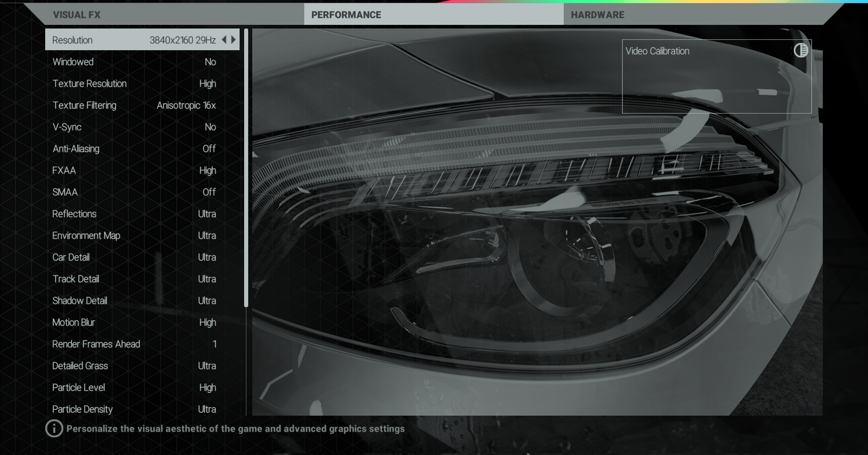Select the Anti-Aliasing option row
Screen dimensions: 868x455
(142, 149)
